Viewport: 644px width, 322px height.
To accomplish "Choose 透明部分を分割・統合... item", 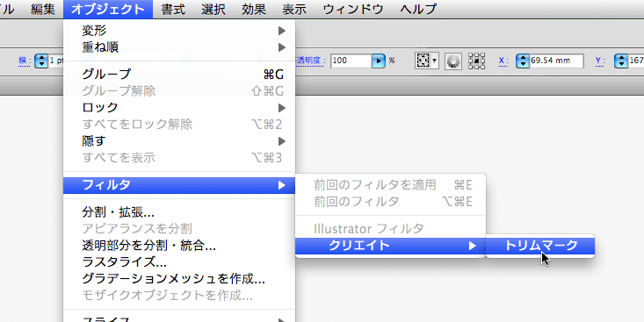I will pyautogui.click(x=179, y=246).
